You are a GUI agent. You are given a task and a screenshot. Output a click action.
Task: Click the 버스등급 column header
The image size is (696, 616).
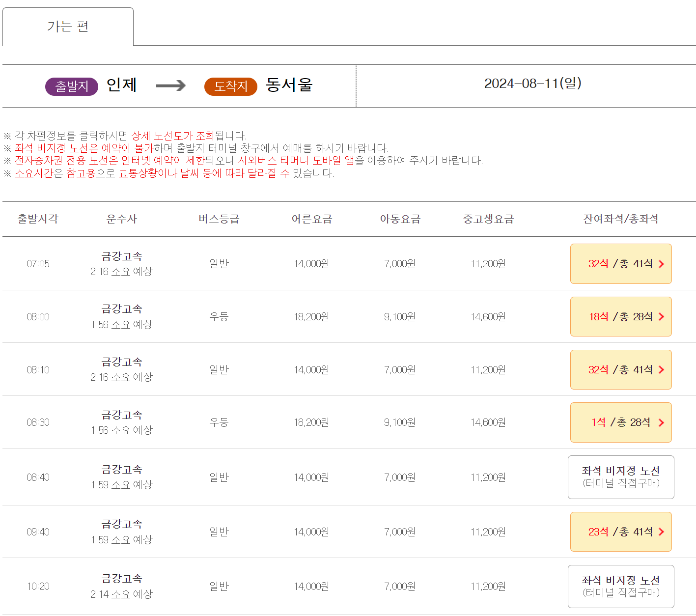point(219,219)
